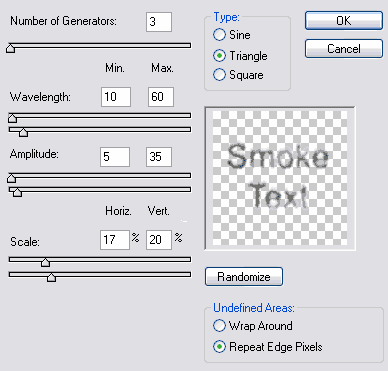Click the Amplitude label

34,154
